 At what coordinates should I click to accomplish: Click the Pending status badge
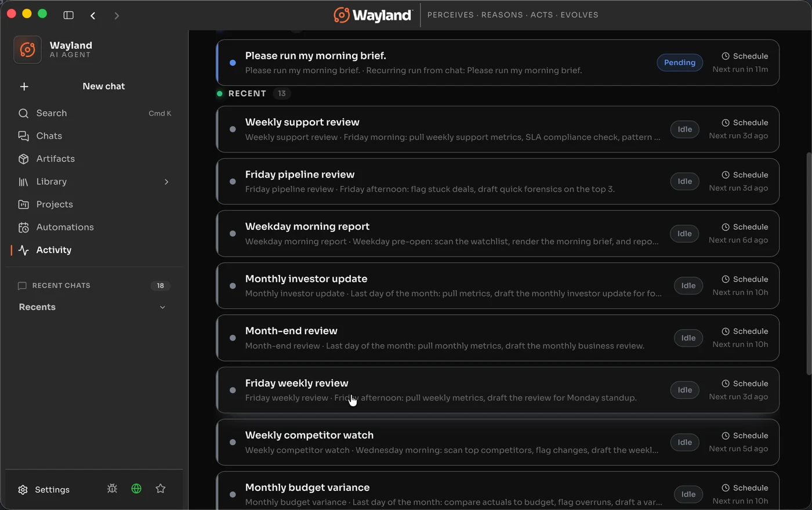[x=680, y=63]
